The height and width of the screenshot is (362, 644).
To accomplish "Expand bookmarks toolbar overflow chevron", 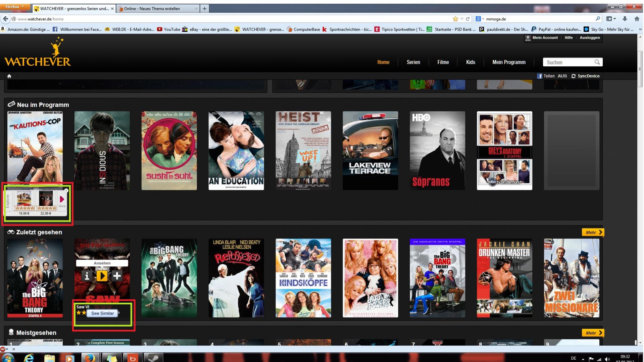I will (x=640, y=30).
